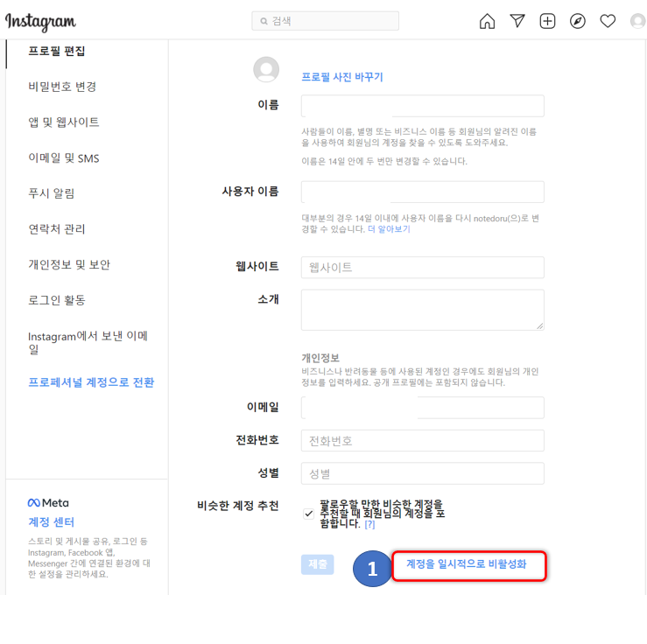Open 비밀번호 변경 settings
Image resolution: width=647 pixels, height=644 pixels.
[62, 87]
